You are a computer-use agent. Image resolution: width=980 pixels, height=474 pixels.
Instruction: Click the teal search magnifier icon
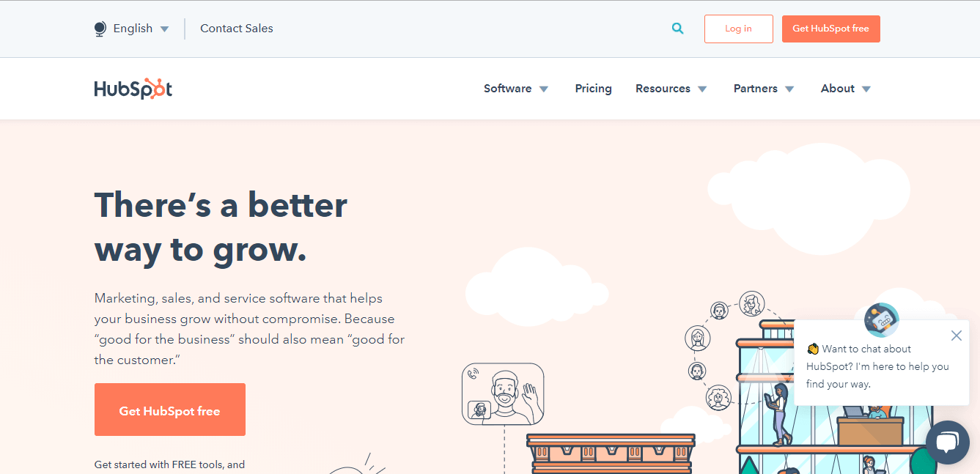(x=677, y=29)
